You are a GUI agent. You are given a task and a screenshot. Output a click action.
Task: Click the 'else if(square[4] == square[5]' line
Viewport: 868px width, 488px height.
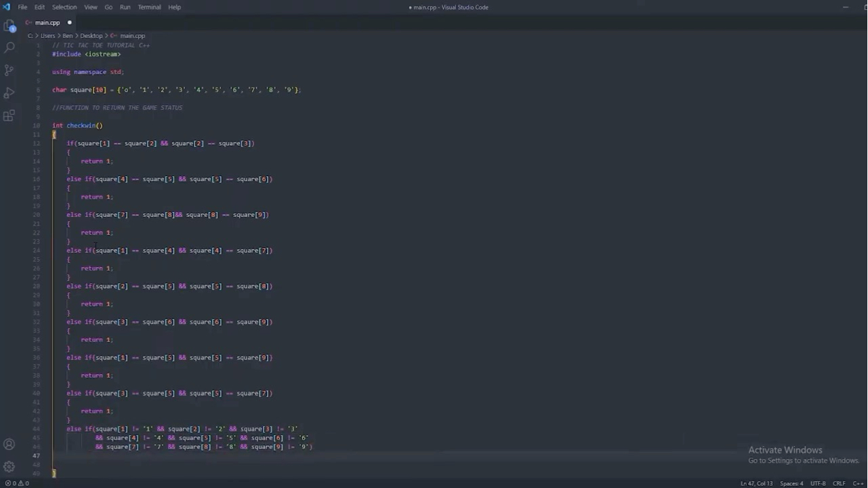click(x=169, y=179)
